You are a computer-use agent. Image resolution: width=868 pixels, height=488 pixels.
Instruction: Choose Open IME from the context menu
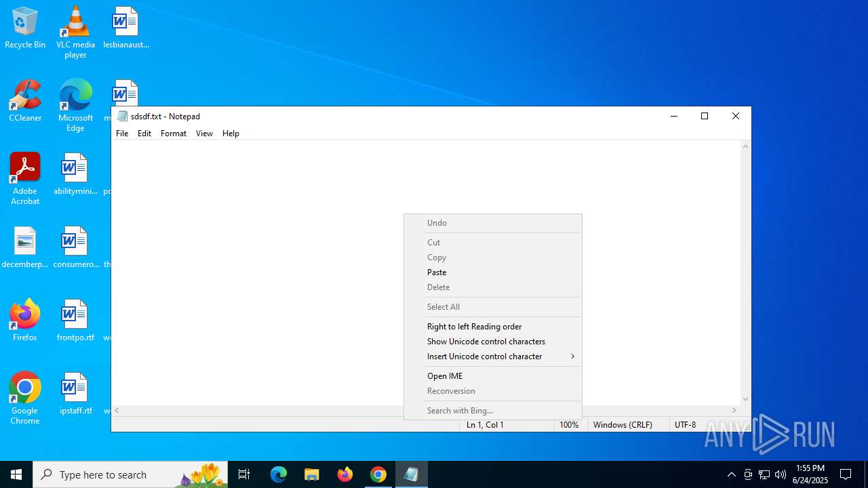point(493,376)
